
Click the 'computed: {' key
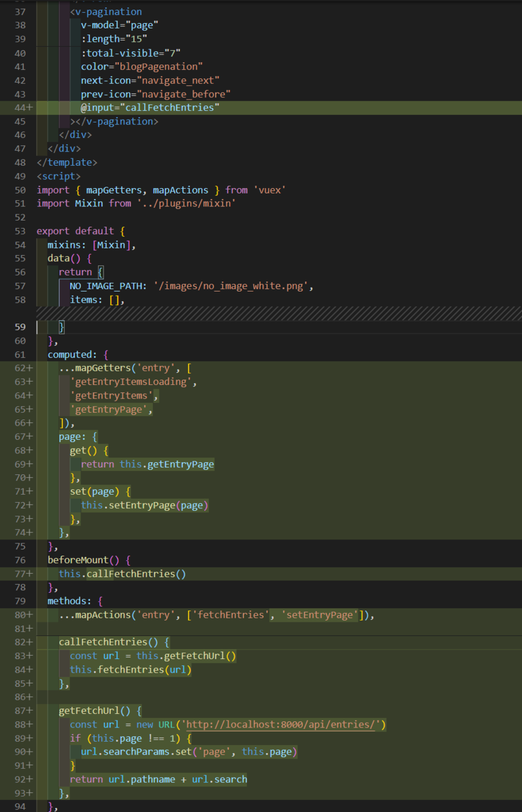click(78, 355)
